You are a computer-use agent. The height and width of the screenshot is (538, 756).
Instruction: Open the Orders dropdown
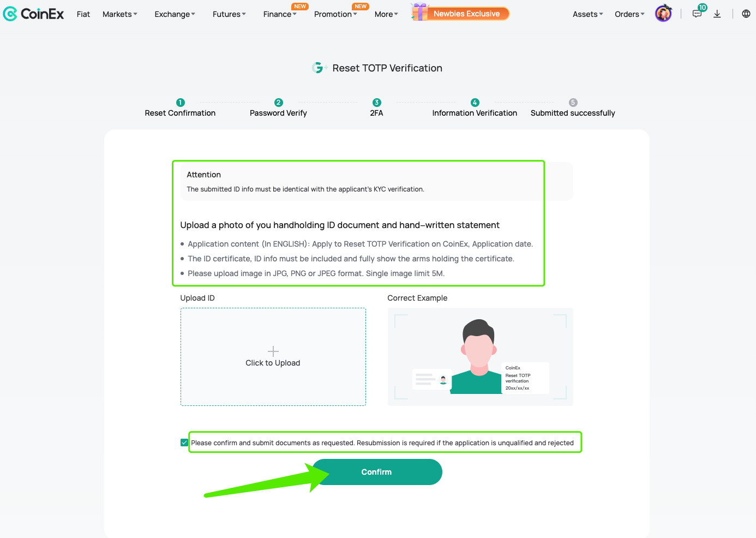[x=630, y=14]
